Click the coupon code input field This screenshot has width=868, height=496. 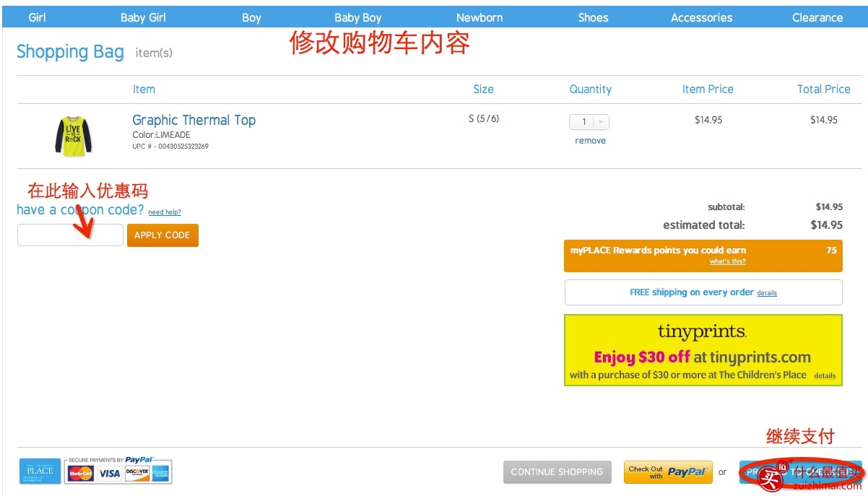pos(70,235)
